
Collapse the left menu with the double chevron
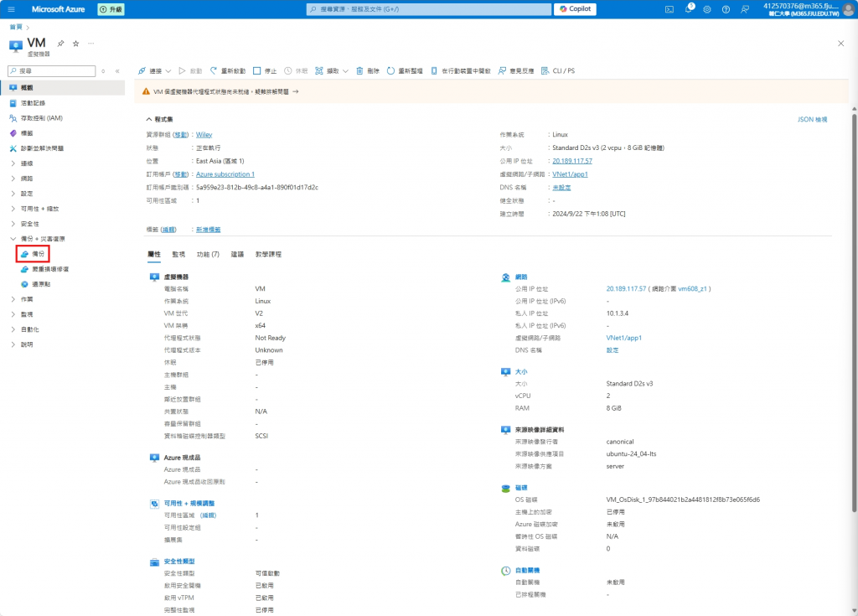[117, 71]
